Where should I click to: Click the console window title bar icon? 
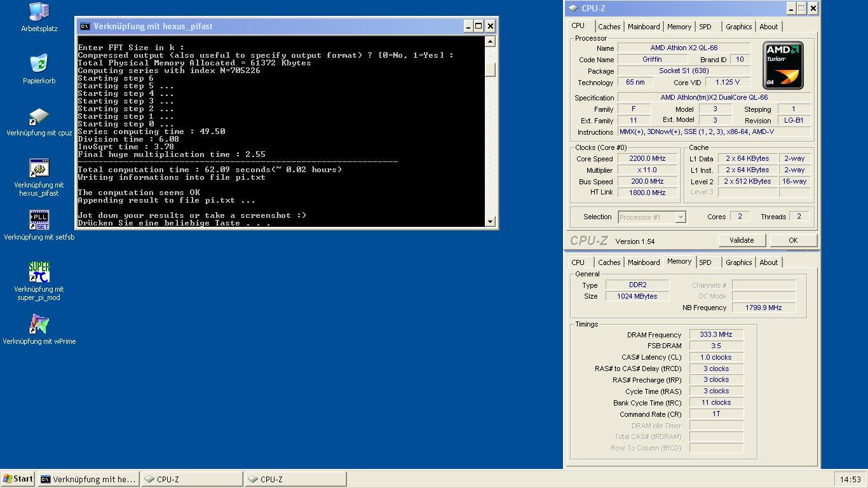(85, 26)
